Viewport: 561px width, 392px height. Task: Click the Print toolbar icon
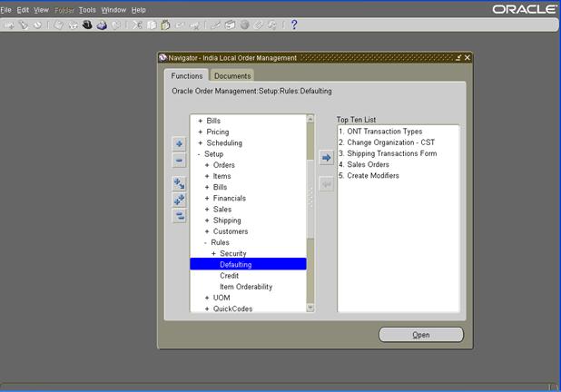click(x=102, y=25)
